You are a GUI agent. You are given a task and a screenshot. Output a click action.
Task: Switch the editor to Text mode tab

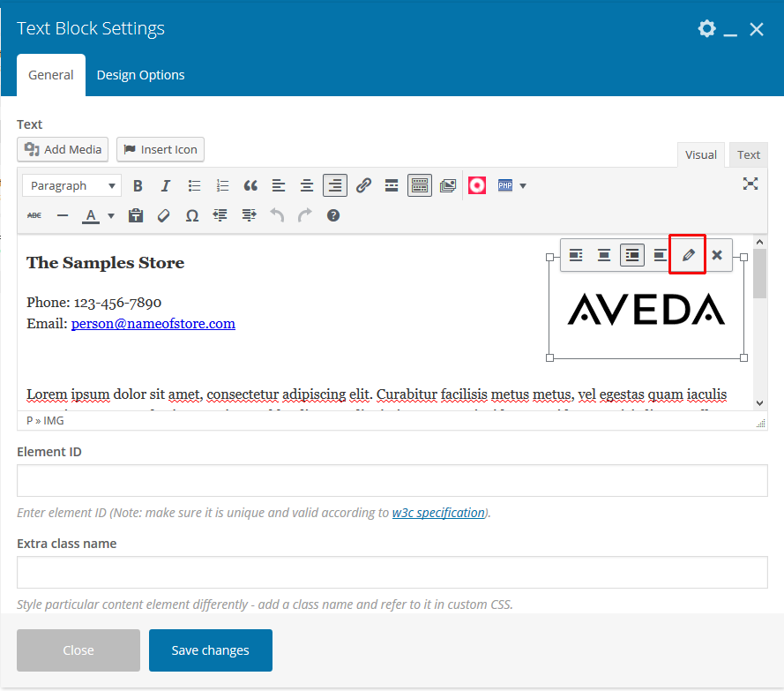click(x=749, y=154)
